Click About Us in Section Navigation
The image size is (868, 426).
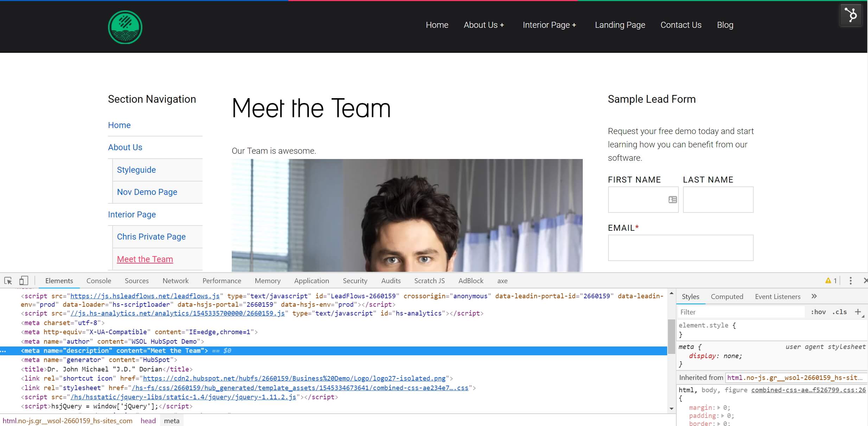tap(125, 147)
